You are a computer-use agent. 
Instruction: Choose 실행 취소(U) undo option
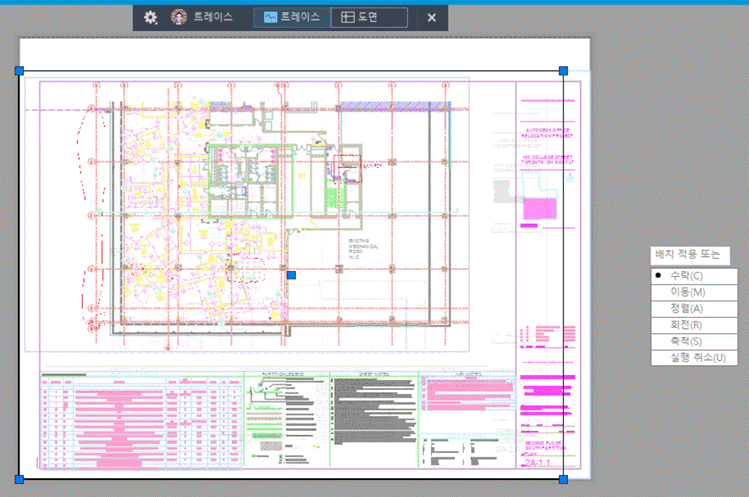pyautogui.click(x=694, y=357)
